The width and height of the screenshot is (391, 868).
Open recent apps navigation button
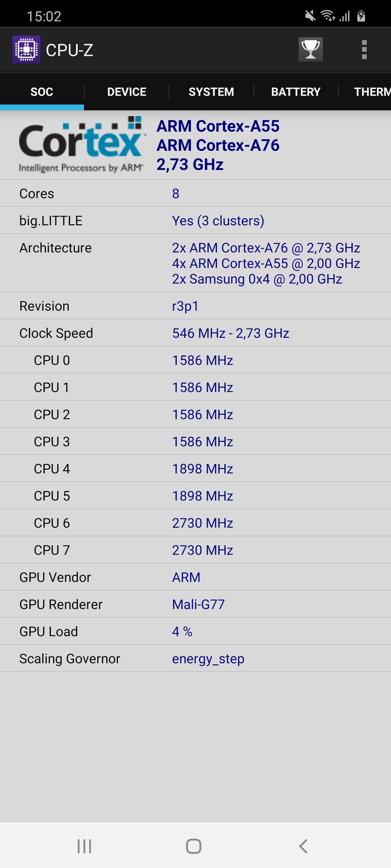84,846
